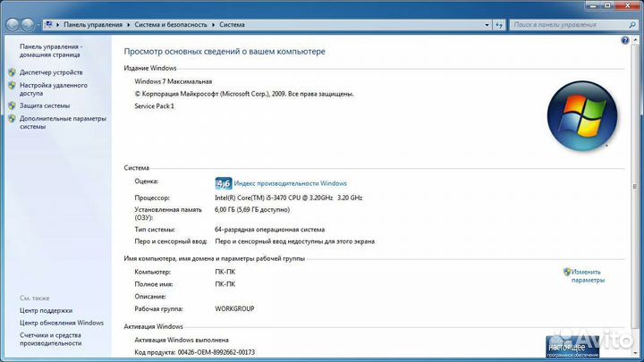
Task: Click the 4,6 performance score badge
Action: [x=224, y=183]
